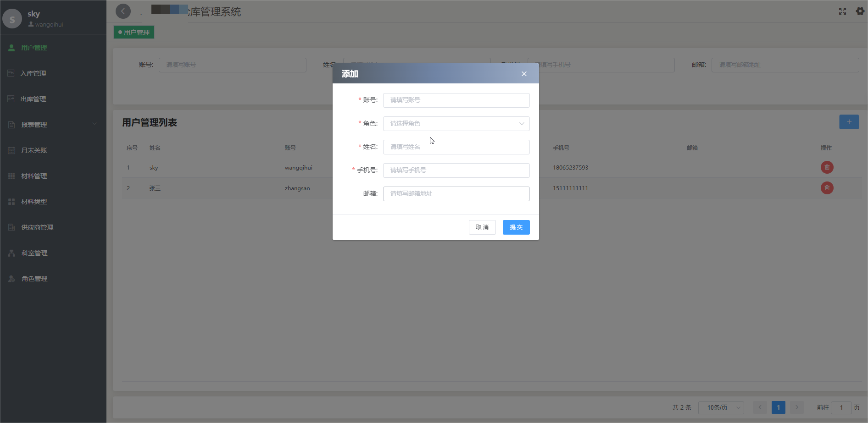This screenshot has height=423, width=868.
Task: Click 用户管理 sidebar icon
Action: 11,48
